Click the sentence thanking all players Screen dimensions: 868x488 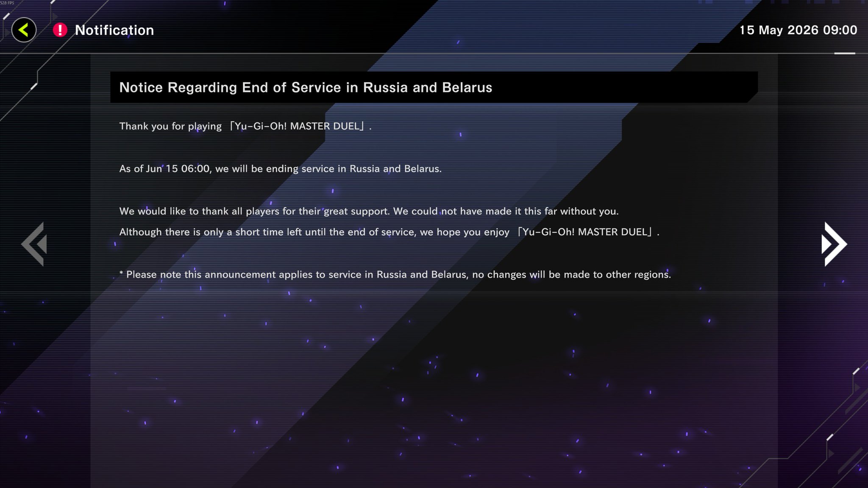369,211
